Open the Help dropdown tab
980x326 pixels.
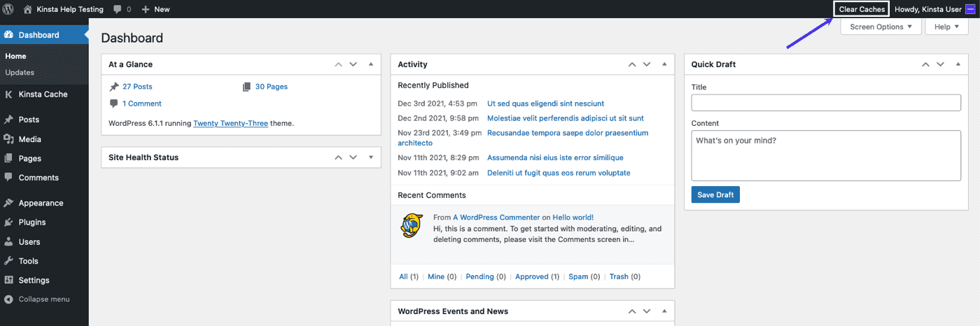click(x=946, y=27)
